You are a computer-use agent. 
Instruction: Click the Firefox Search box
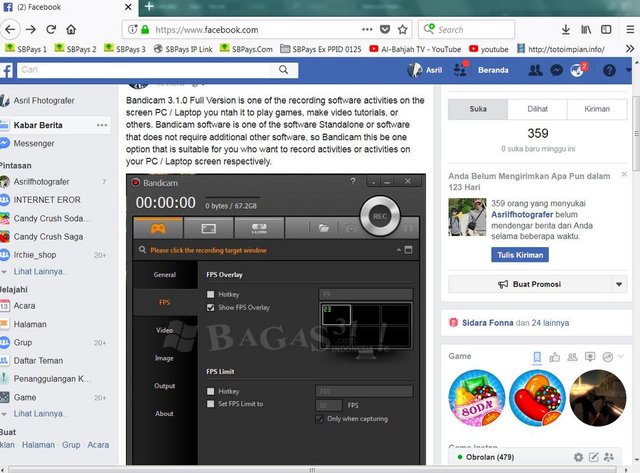click(466, 29)
